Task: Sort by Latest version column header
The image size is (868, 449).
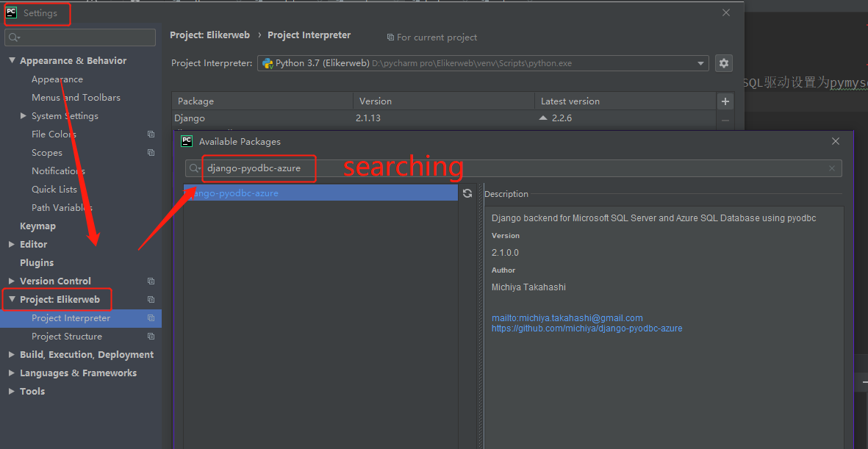Action: [625, 101]
